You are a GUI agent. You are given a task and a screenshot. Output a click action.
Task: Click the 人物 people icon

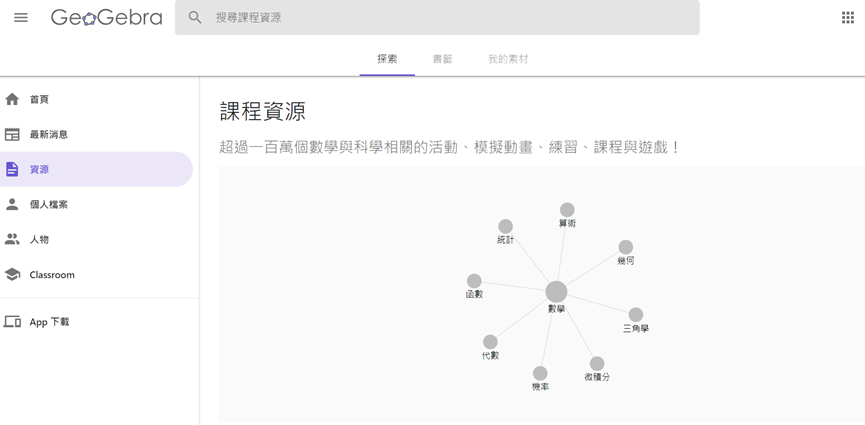coord(12,240)
